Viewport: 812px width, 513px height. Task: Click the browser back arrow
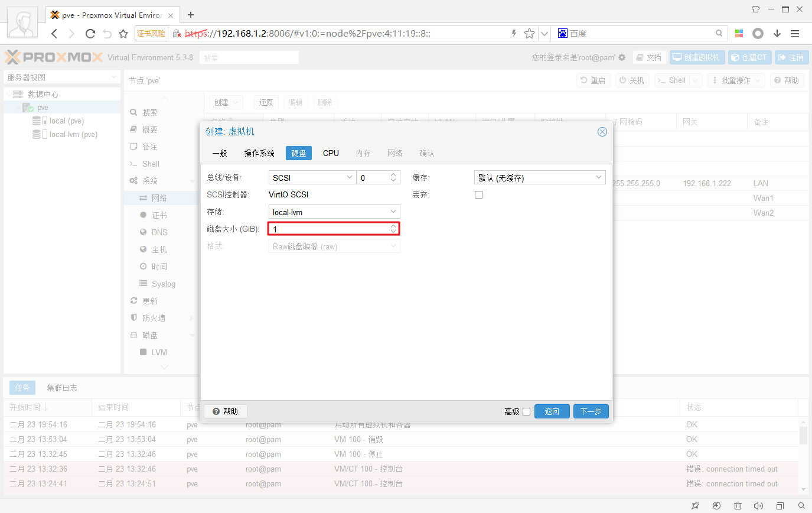pos(54,34)
